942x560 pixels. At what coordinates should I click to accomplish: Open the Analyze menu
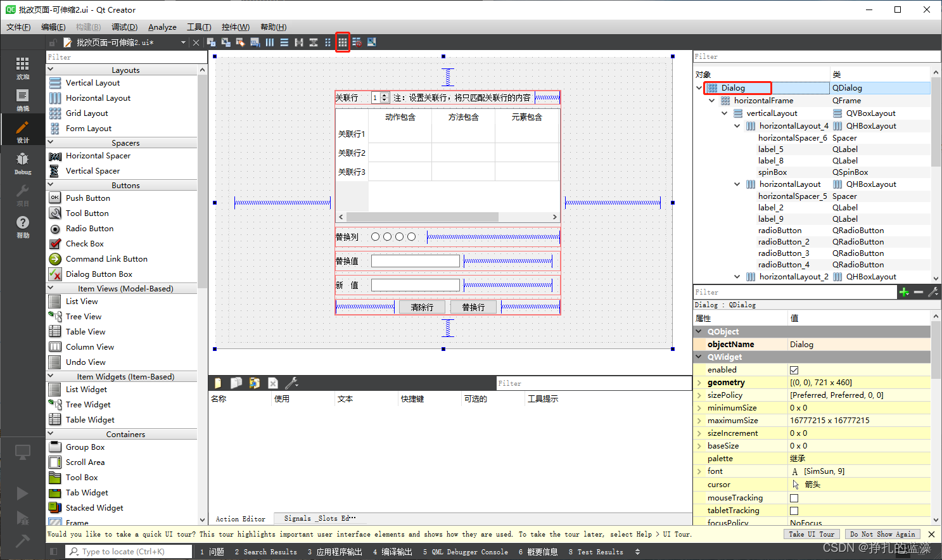coord(162,27)
